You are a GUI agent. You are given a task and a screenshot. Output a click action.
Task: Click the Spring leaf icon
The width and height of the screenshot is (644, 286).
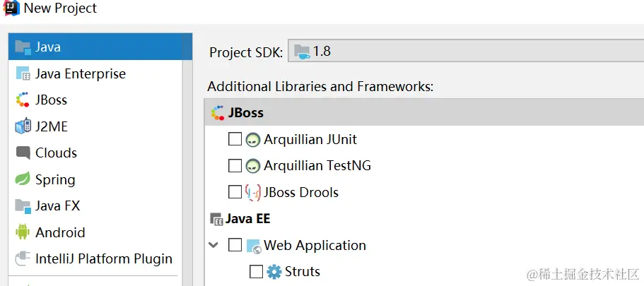[23, 179]
